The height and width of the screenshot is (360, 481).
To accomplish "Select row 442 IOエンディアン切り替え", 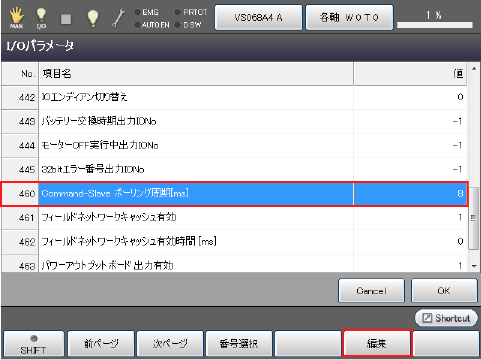I will pyautogui.click(x=234, y=97).
